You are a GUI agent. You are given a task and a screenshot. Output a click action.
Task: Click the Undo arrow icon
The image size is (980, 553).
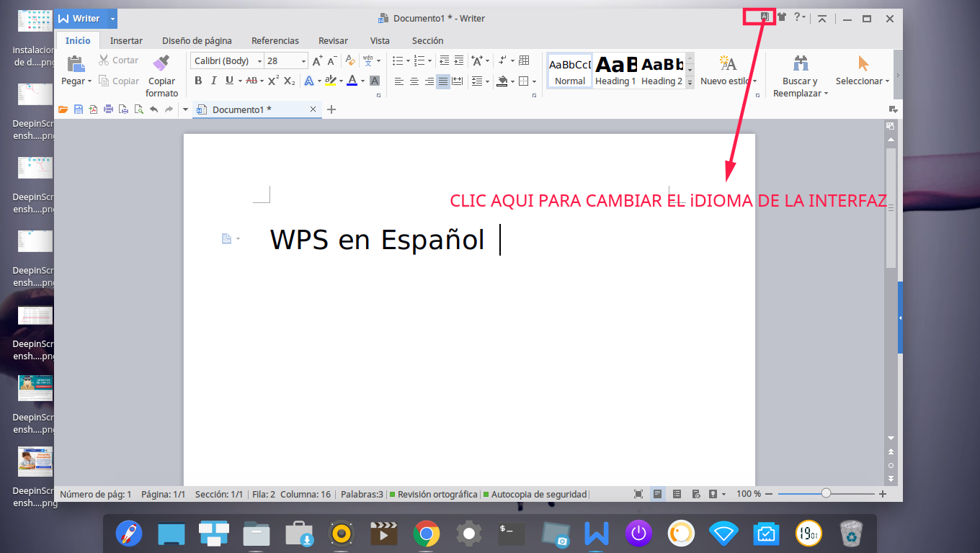(153, 109)
